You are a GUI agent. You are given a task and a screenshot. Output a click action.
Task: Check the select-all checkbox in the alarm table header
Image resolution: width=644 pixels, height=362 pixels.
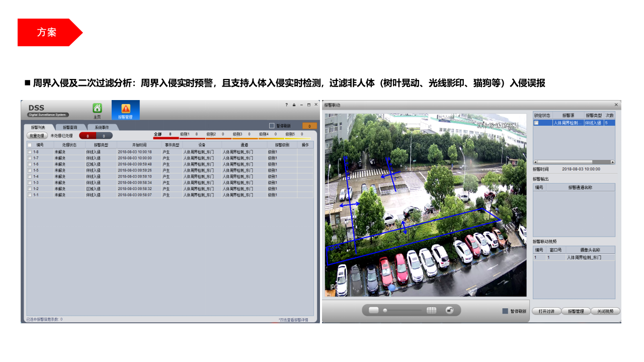[29, 144]
